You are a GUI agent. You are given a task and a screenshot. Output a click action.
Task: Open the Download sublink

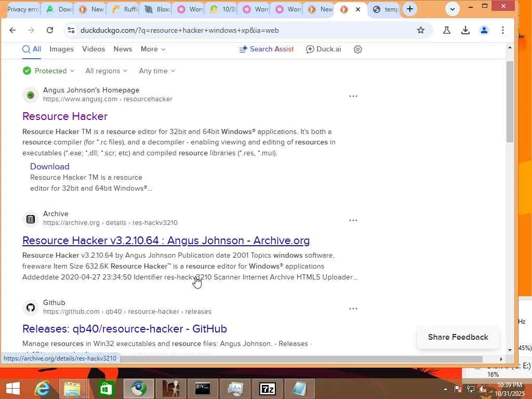coord(49,167)
